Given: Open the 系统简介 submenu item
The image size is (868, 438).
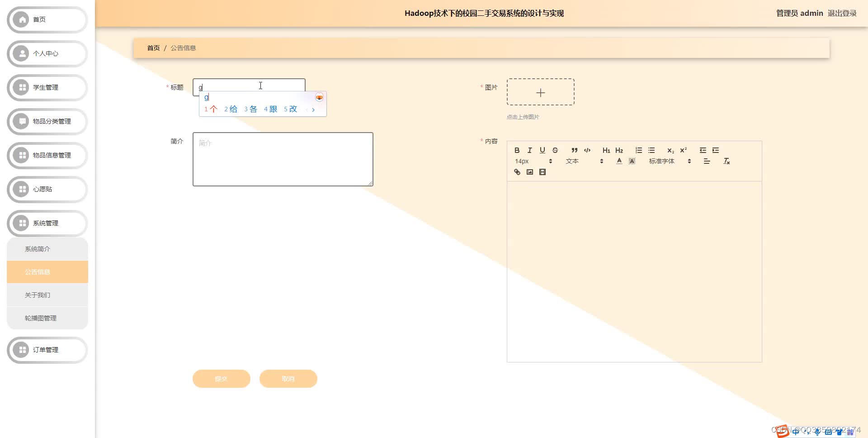Looking at the screenshot, I should pos(47,249).
